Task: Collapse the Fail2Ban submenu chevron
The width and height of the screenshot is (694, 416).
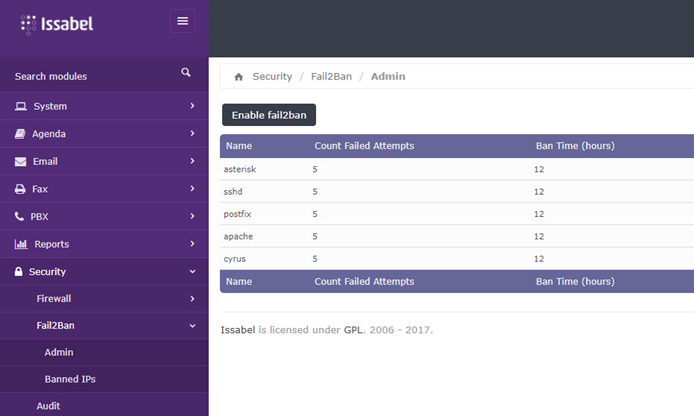Action: click(x=192, y=326)
